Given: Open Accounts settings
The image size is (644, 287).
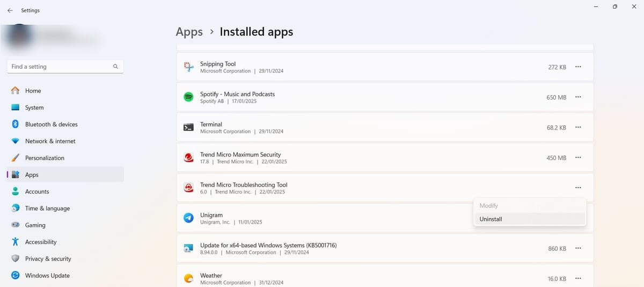Looking at the screenshot, I should pos(65,191).
